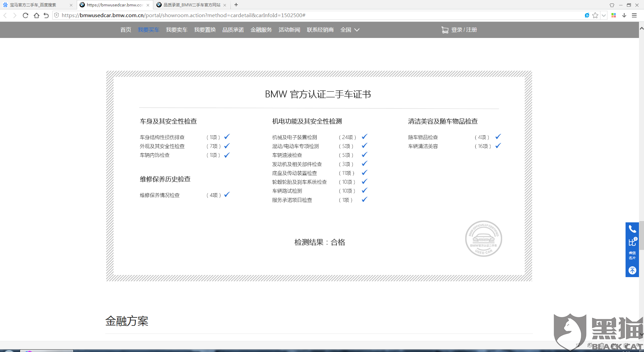Click the '混动/电动车专项检测' row text

click(x=296, y=146)
